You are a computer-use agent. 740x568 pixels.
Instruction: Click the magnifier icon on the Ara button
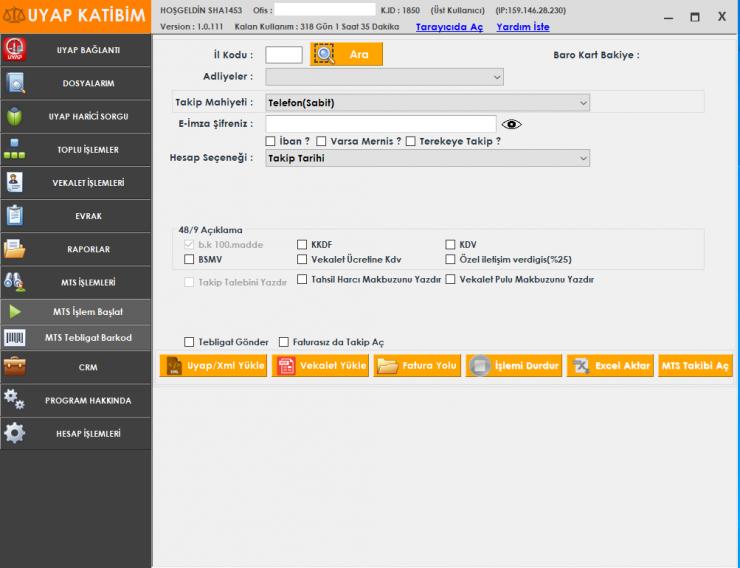pos(324,54)
